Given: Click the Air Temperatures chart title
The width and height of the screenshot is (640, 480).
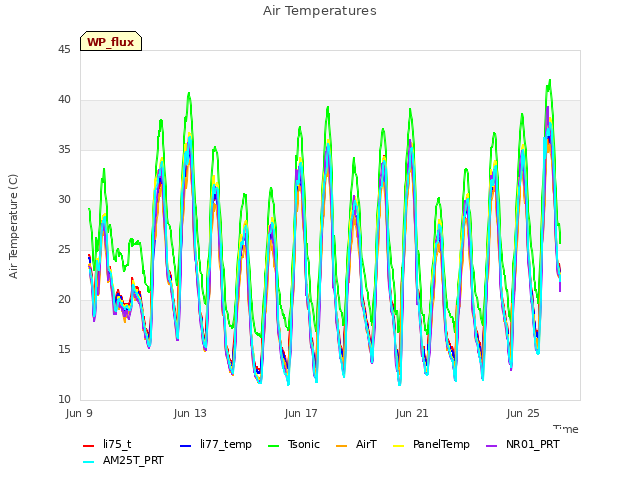Looking at the screenshot, I should click(320, 11).
